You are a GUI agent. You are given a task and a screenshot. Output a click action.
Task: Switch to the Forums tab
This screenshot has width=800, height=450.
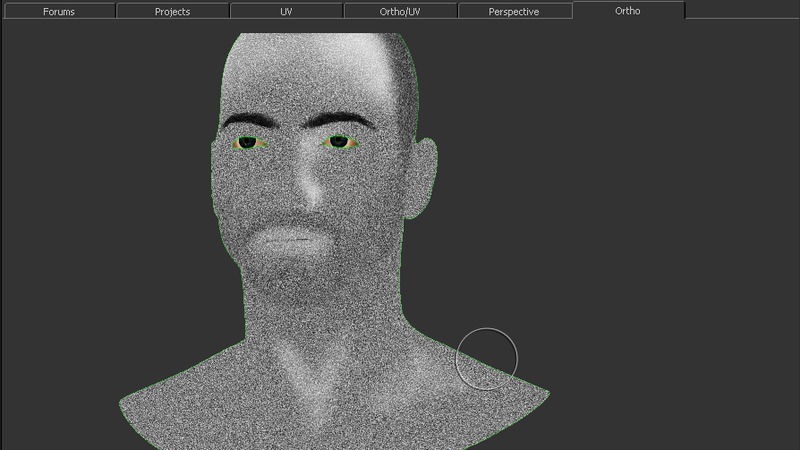click(x=58, y=12)
